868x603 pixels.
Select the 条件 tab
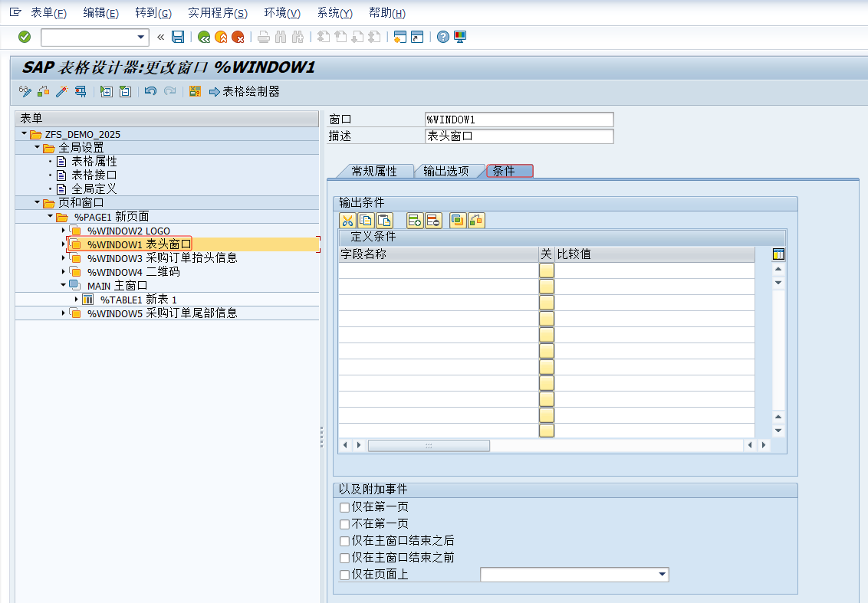(x=509, y=171)
